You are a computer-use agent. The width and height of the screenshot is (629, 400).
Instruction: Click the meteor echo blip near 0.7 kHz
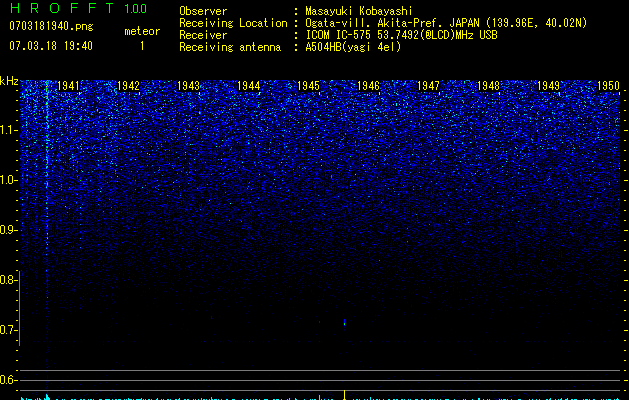(344, 323)
